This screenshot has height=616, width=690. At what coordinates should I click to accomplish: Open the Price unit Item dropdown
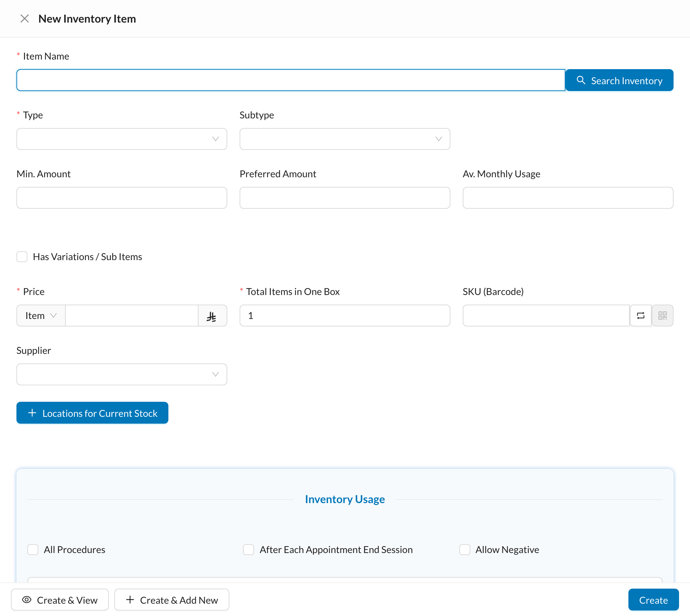click(x=41, y=316)
